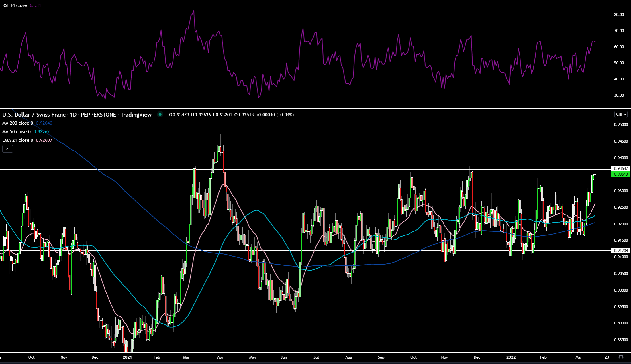Select the MA 50 close indicator label
Screen dimensions: 631x364
pos(16,132)
